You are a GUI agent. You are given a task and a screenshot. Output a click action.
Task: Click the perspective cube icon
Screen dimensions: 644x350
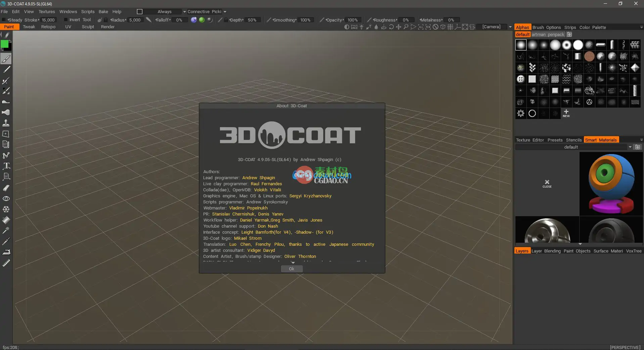443,27
